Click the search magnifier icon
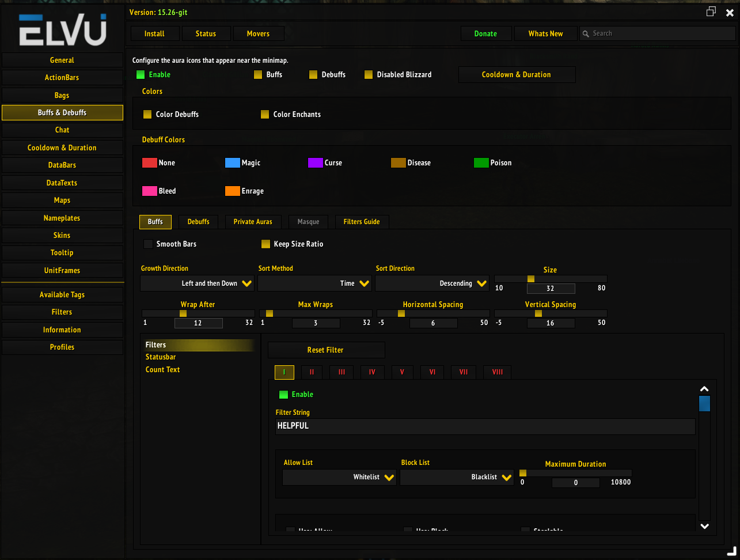Image resolution: width=740 pixels, height=560 pixels. 586,33
